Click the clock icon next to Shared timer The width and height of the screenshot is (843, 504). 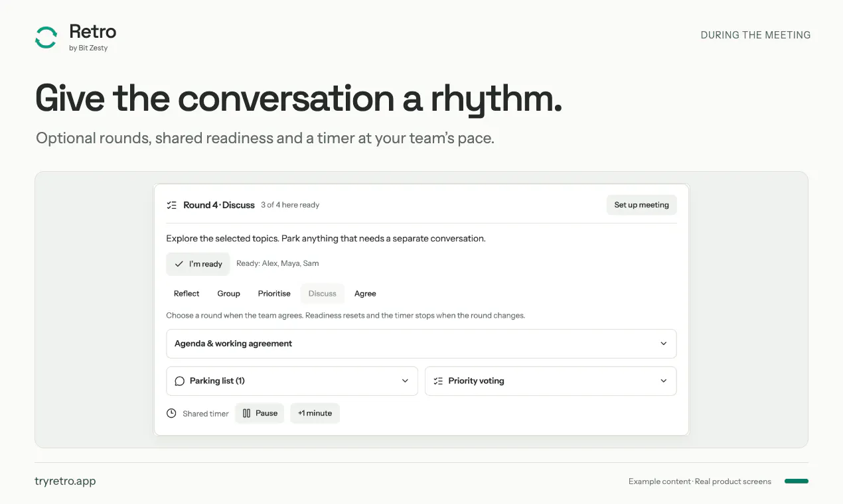pos(171,413)
